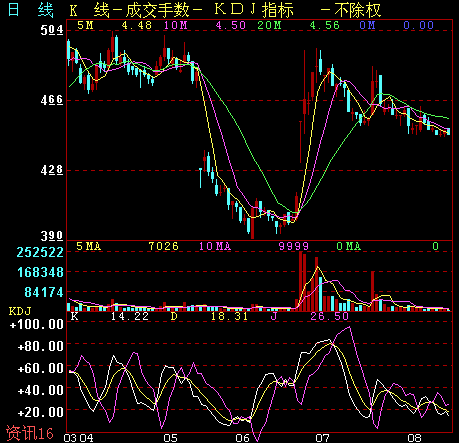Viewport: 459px width, 443px height.
Task: Click the 日线 period label
Action: (x=30, y=10)
